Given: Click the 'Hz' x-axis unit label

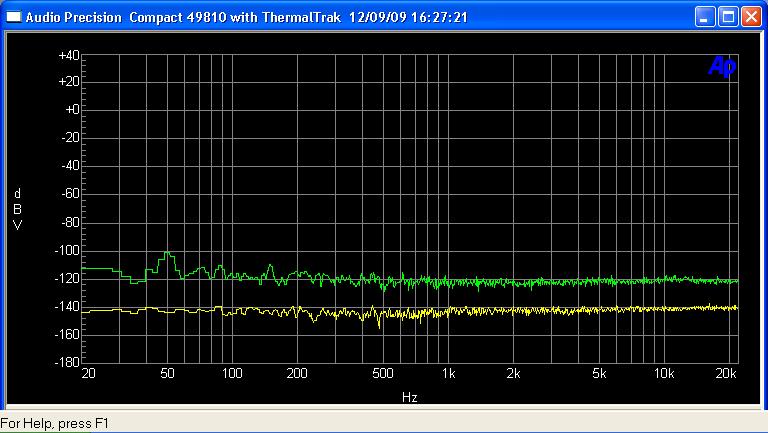Looking at the screenshot, I should click(409, 397).
